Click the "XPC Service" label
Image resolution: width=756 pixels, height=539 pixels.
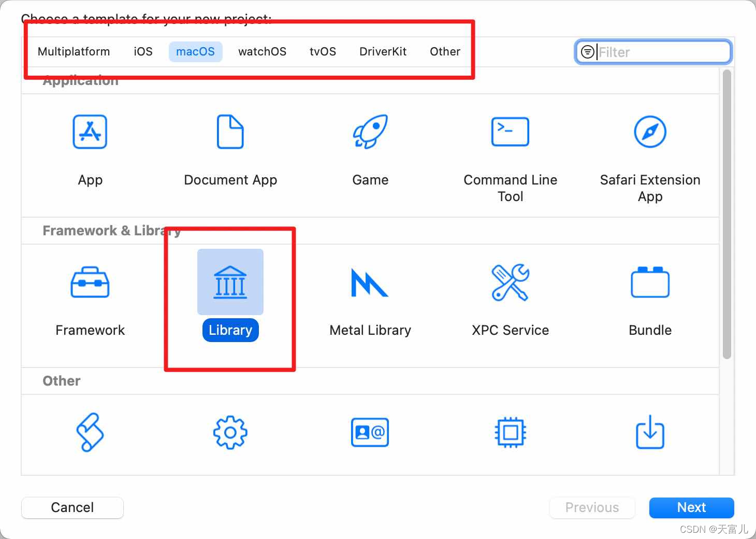click(511, 330)
